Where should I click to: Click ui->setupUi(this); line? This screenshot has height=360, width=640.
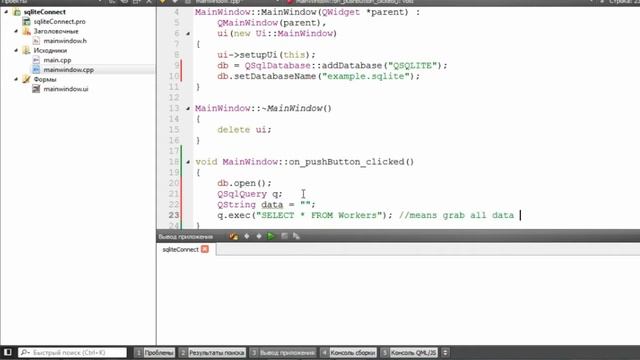click(266, 55)
